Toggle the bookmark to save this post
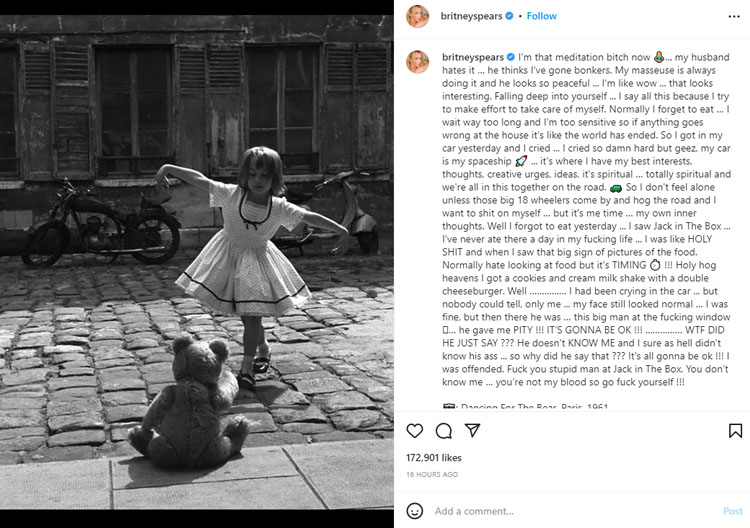 coord(735,431)
